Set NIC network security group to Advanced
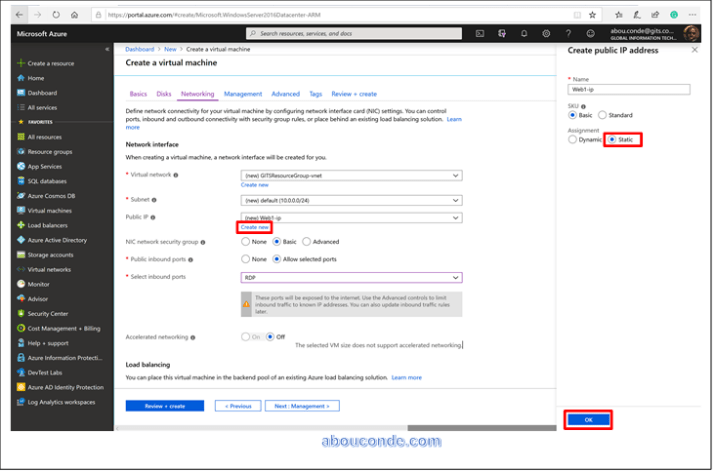 pos(307,241)
